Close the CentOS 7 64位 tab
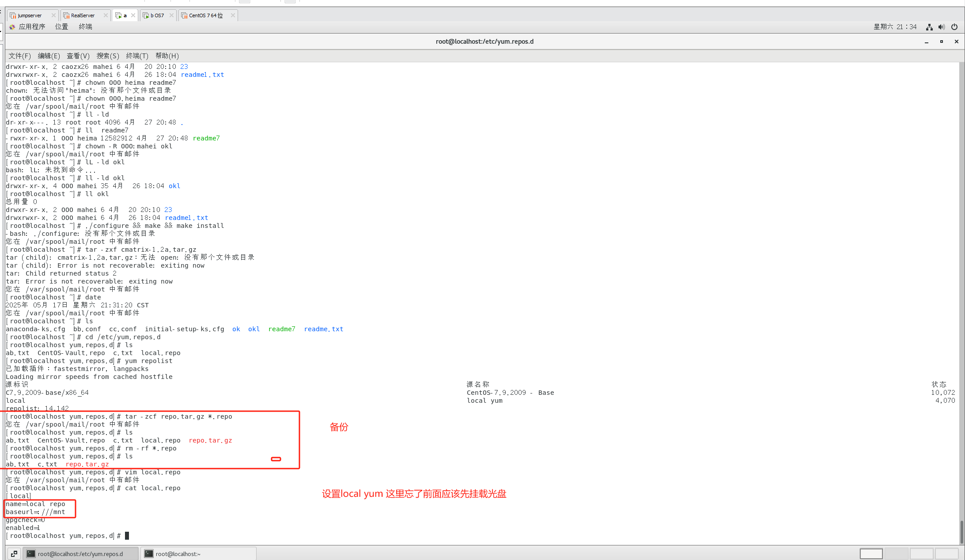This screenshot has height=560, width=965. click(x=233, y=15)
